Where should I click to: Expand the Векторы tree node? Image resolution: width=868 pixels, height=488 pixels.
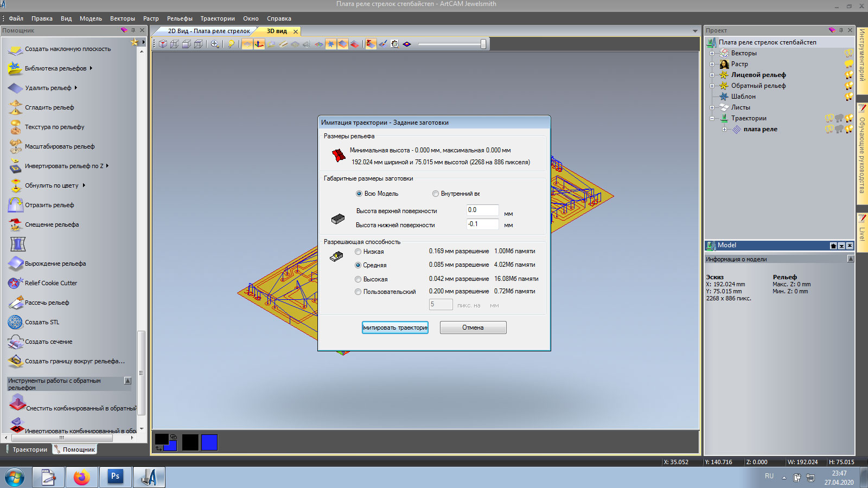point(712,53)
